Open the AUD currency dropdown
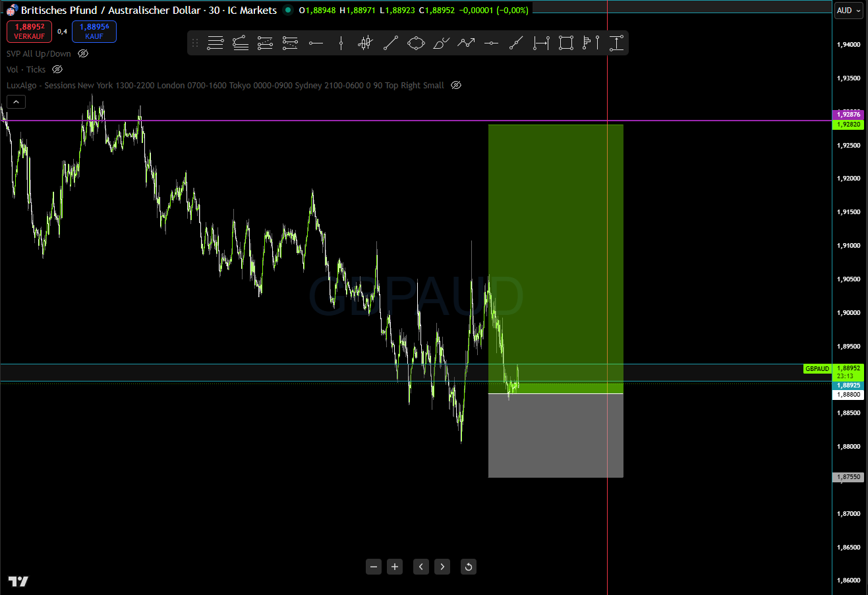This screenshot has width=868, height=595. tap(848, 10)
